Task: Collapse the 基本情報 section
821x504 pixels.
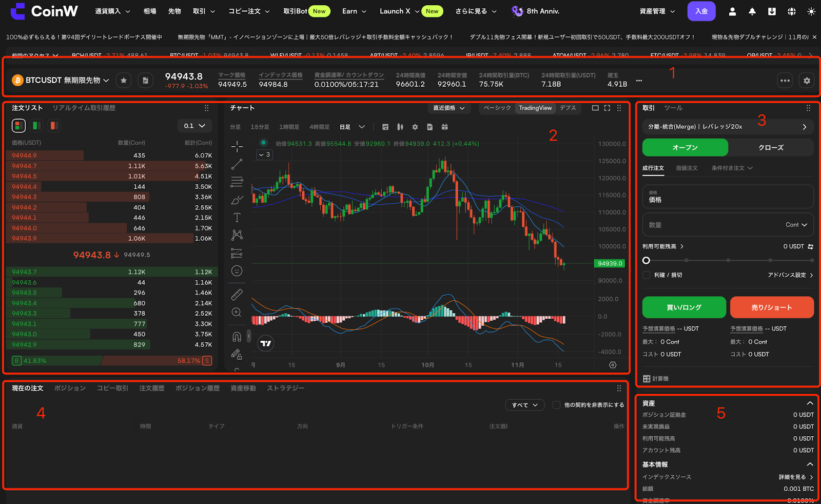Action: [810, 464]
